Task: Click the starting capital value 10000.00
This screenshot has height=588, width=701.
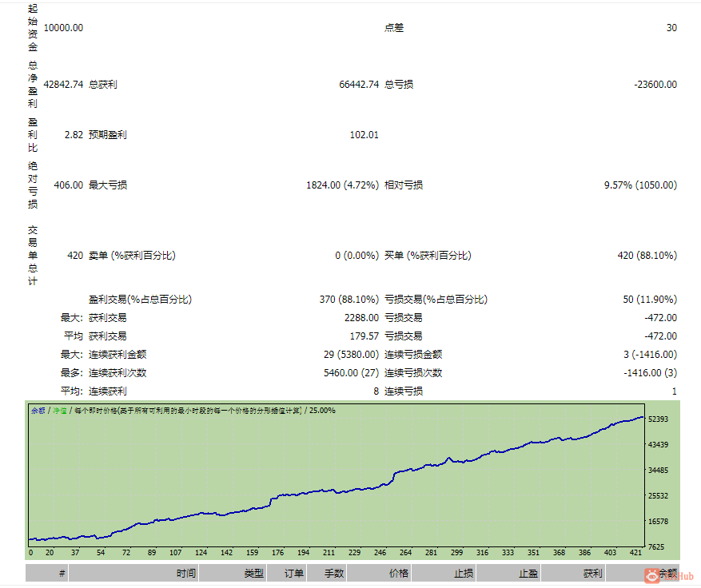Action: point(63,28)
